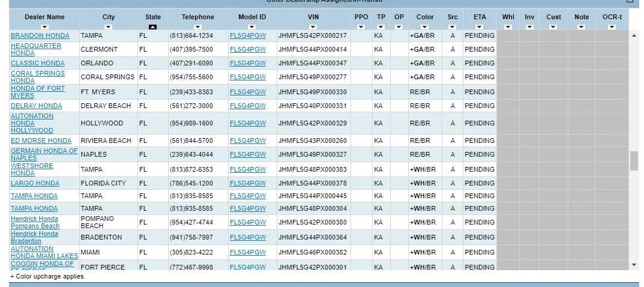This screenshot has height=287, width=644.
Task: Open the Dealer Name column filter dropdown
Action: pyautogui.click(x=44, y=27)
